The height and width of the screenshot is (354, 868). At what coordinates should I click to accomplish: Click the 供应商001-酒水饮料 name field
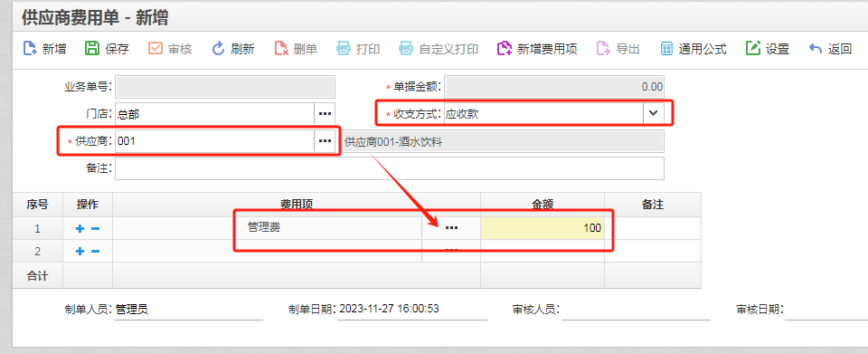tap(504, 141)
